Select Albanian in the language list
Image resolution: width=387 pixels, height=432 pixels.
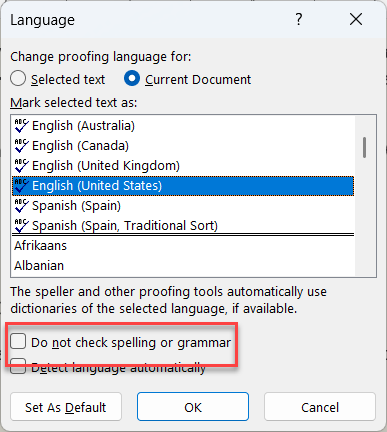[x=183, y=266]
